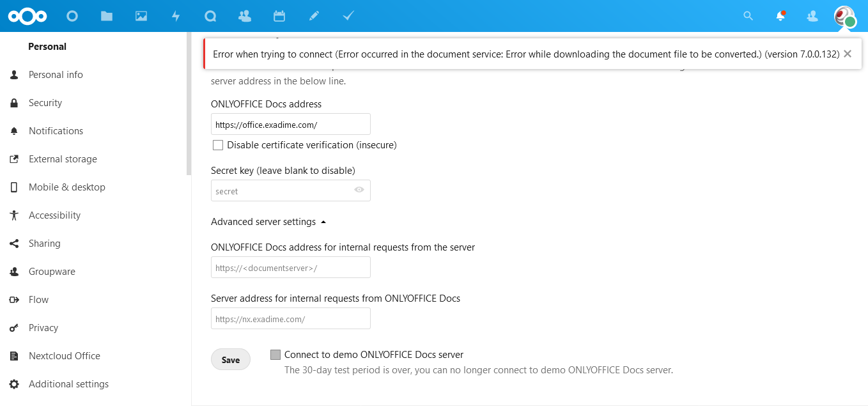
Task: Open the notifications bell icon
Action: coord(780,16)
